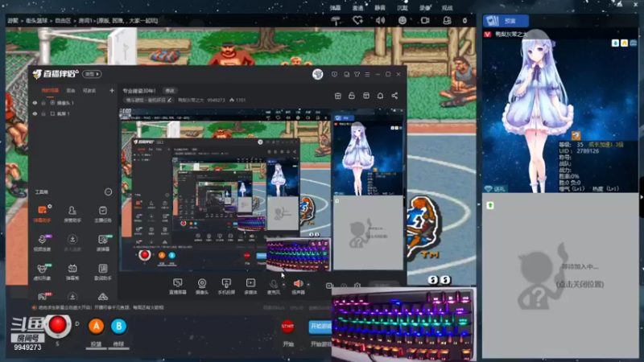
Task: Open the 视频连麦 tool icon
Action: tap(42, 243)
